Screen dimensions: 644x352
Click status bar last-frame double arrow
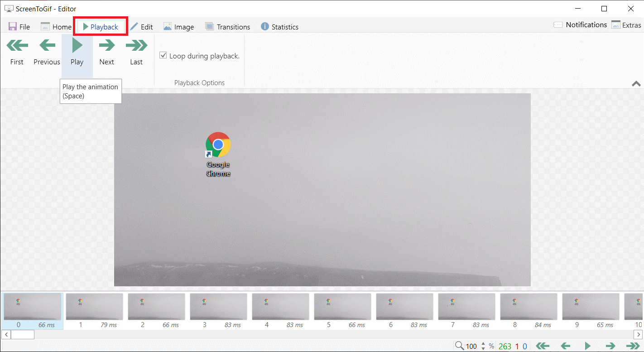[x=633, y=346]
